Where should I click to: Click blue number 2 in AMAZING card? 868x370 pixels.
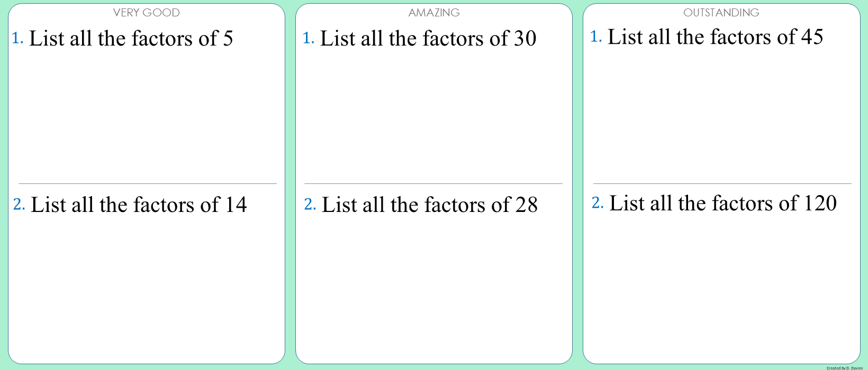[310, 205]
